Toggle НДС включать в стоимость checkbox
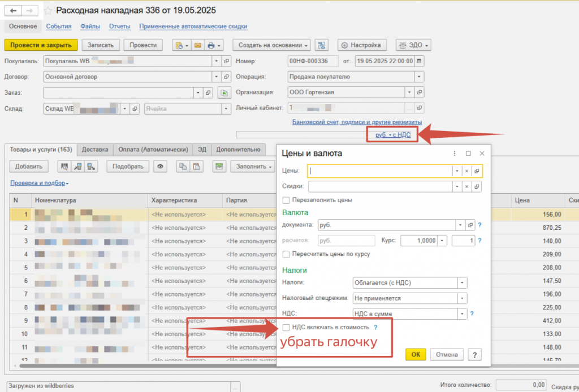The height and width of the screenshot is (392, 579). tap(286, 327)
